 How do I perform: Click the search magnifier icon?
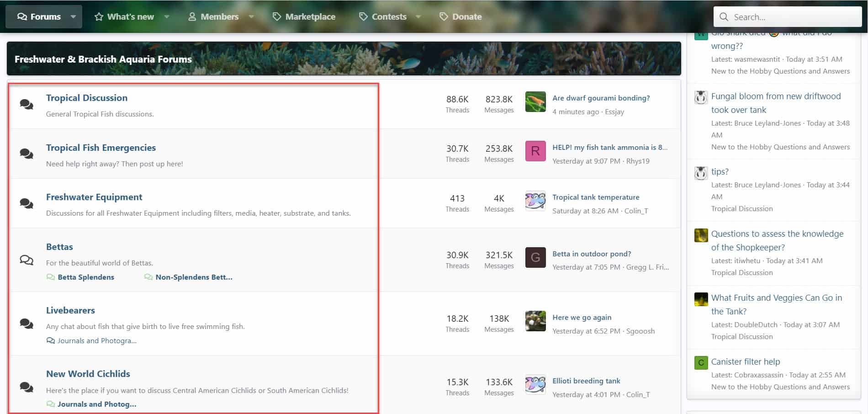click(x=724, y=16)
